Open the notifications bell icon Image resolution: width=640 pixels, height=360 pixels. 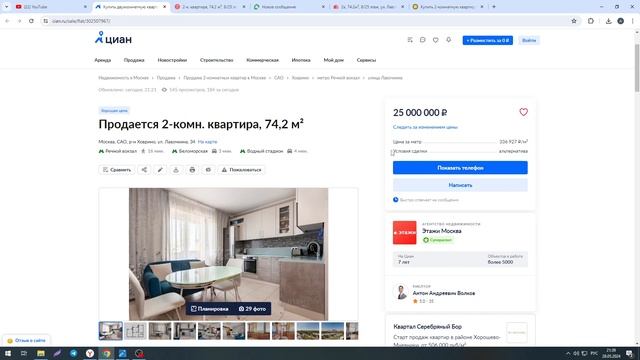448,40
